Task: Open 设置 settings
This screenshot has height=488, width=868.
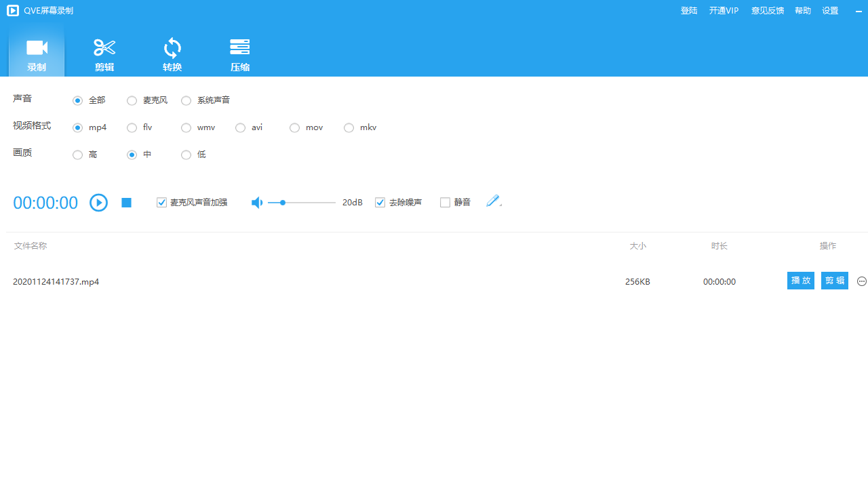Action: 830,11
